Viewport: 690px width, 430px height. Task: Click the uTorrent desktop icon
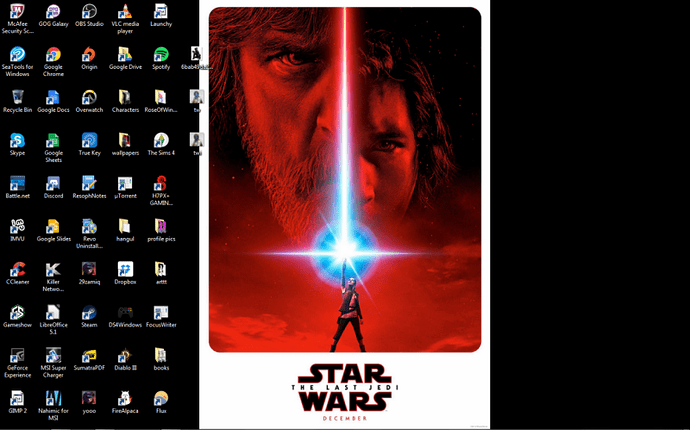(x=125, y=184)
